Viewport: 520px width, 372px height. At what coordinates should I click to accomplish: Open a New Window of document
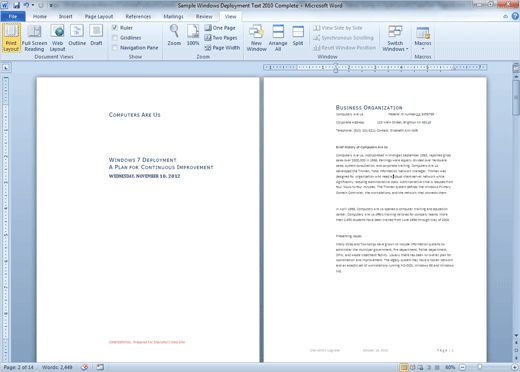pyautogui.click(x=256, y=38)
